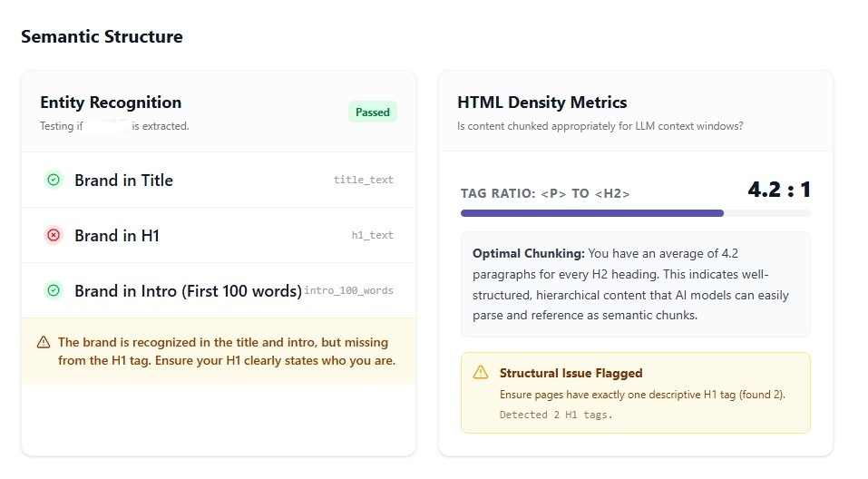
Task: Click the red cross icon beside Brand in H1
Action: 54,235
